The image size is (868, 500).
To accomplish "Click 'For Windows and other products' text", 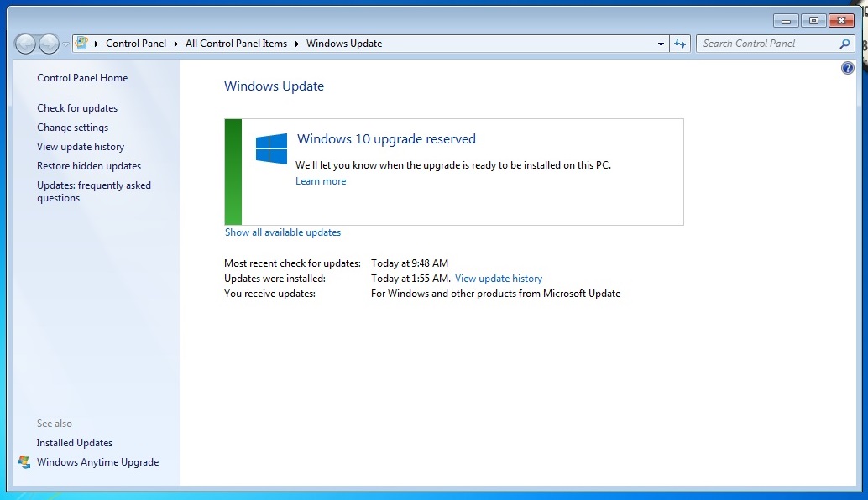I will [495, 294].
